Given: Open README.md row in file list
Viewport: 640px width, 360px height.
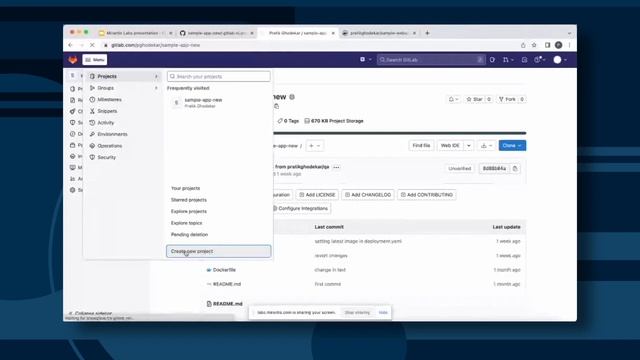Looking at the screenshot, I should (x=227, y=284).
